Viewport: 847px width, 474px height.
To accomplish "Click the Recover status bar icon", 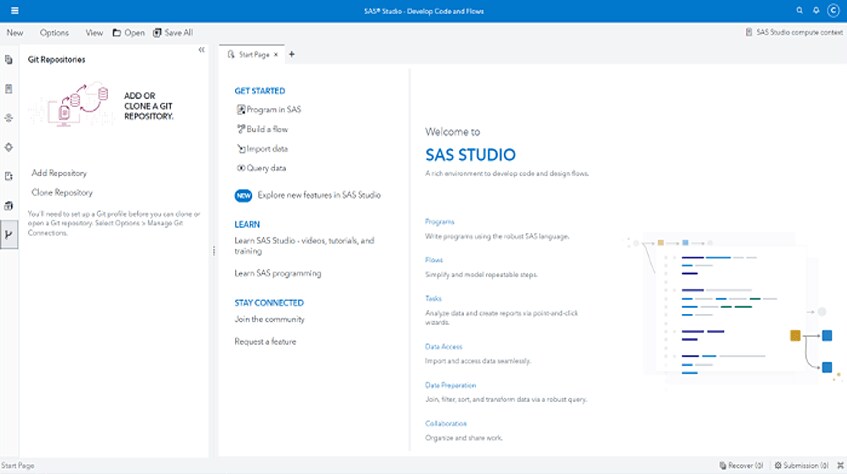I will (723, 465).
